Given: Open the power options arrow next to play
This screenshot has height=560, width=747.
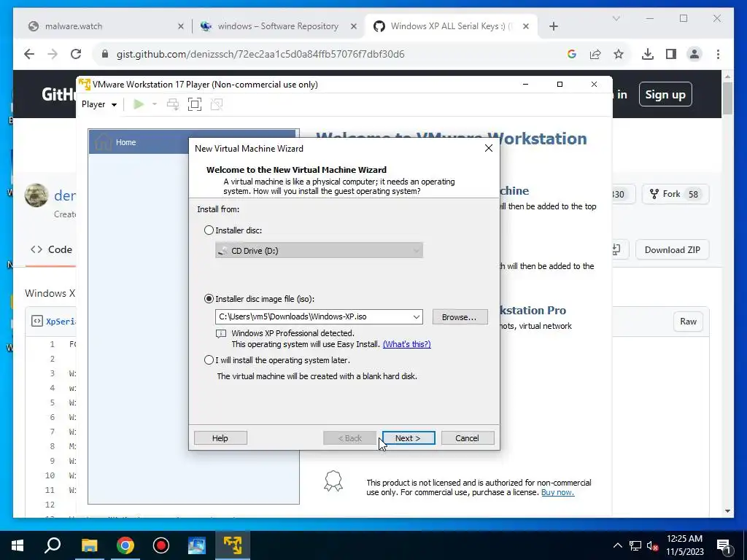Looking at the screenshot, I should [155, 104].
